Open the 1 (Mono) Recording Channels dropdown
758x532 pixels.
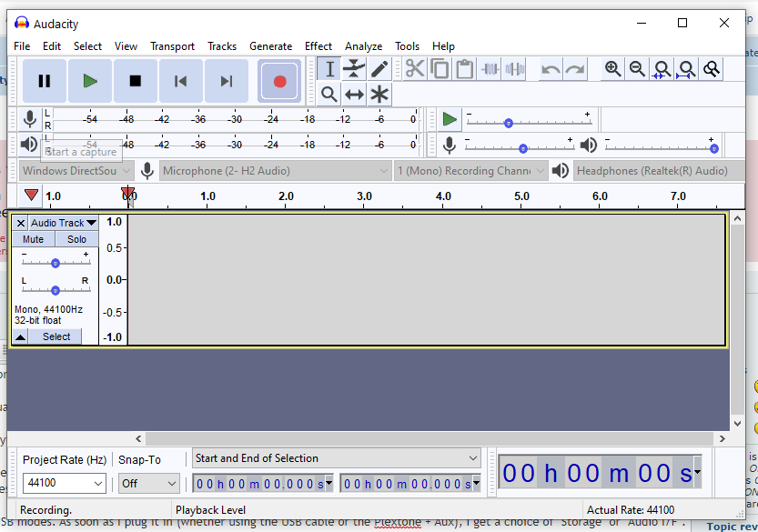click(470, 171)
